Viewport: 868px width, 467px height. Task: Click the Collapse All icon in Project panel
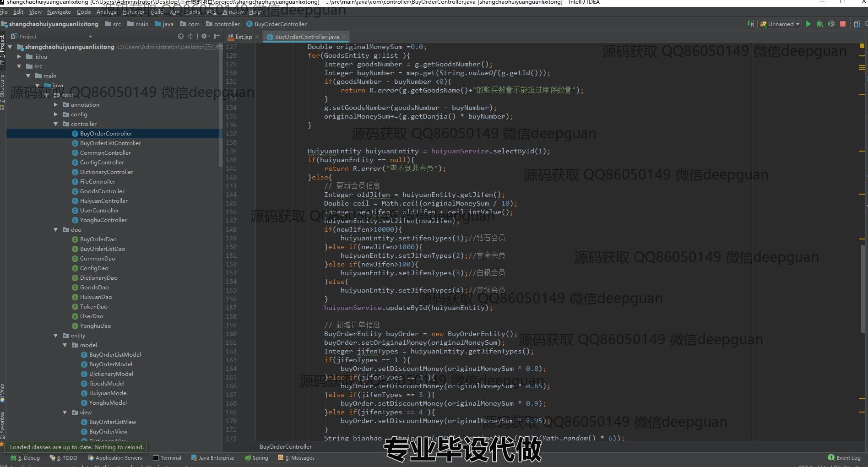pyautogui.click(x=190, y=36)
